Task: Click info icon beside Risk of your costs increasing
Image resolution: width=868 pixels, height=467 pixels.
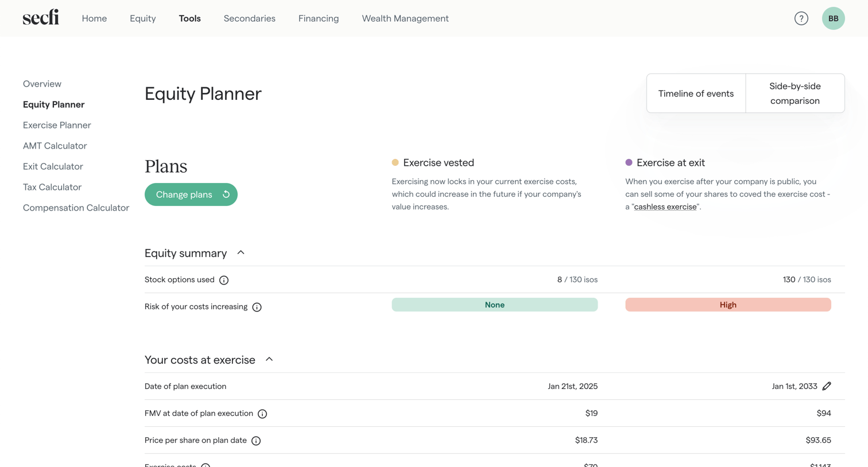Action: click(257, 307)
